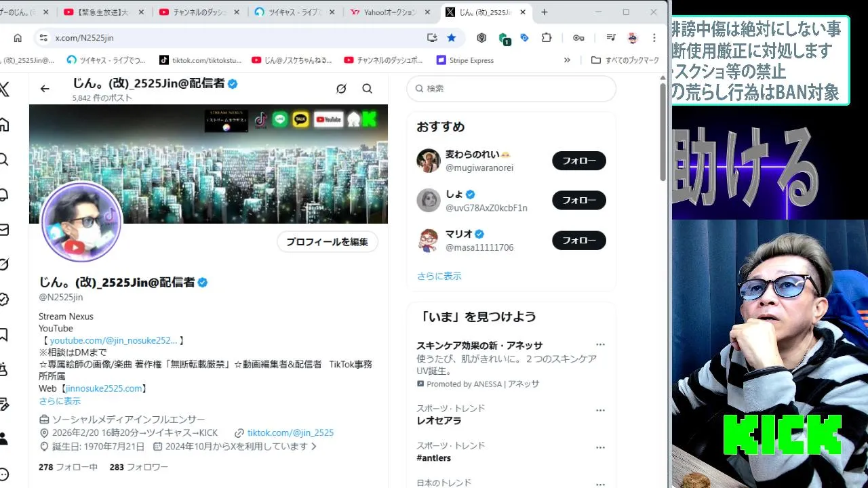Click the bookmark star in address bar
868x488 pixels.
[x=452, y=38]
